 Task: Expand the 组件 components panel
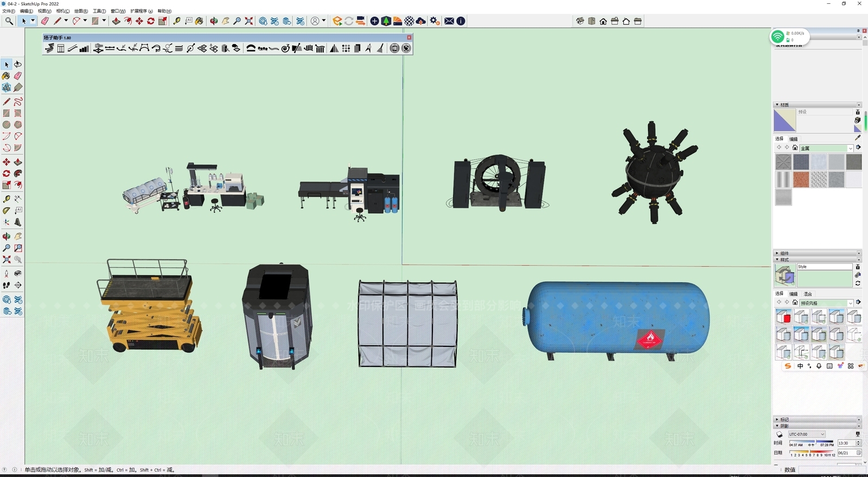(x=777, y=253)
